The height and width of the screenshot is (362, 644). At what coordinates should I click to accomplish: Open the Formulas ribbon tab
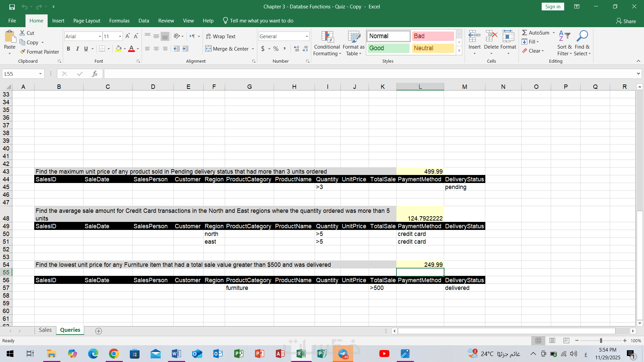(119, 21)
